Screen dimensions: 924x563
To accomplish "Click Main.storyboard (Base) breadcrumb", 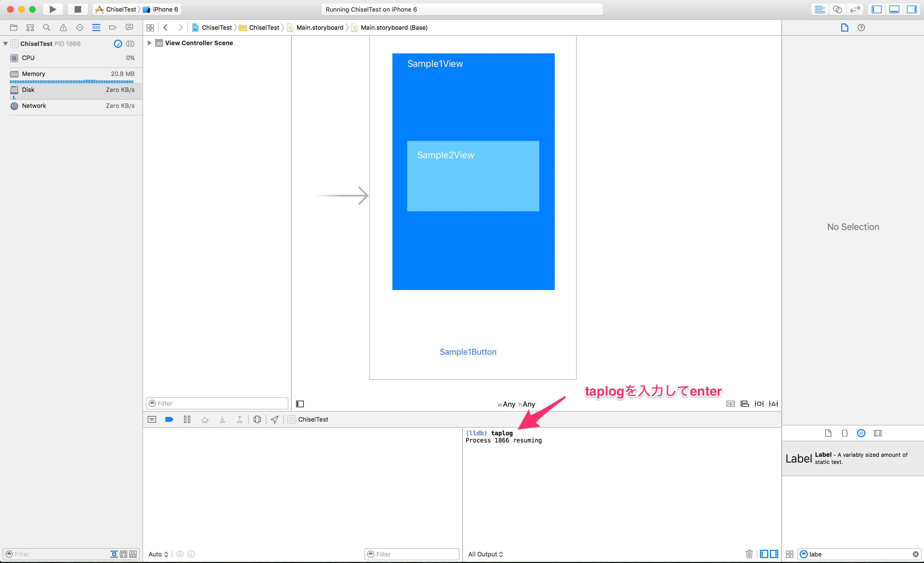I will [x=390, y=28].
